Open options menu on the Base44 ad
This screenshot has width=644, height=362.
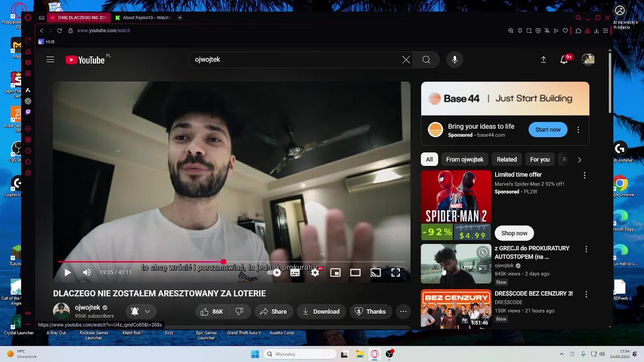578,130
